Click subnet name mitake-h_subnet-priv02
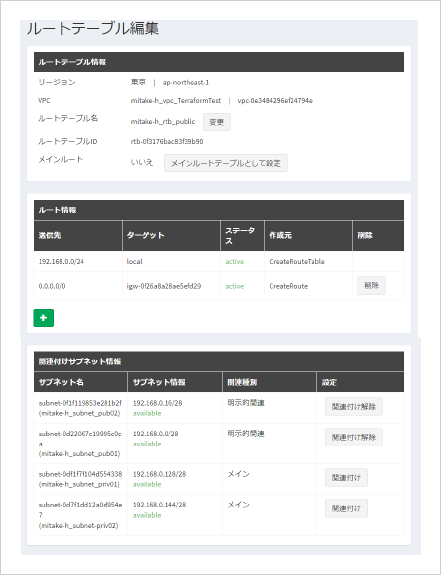441x575 pixels. coord(78,525)
